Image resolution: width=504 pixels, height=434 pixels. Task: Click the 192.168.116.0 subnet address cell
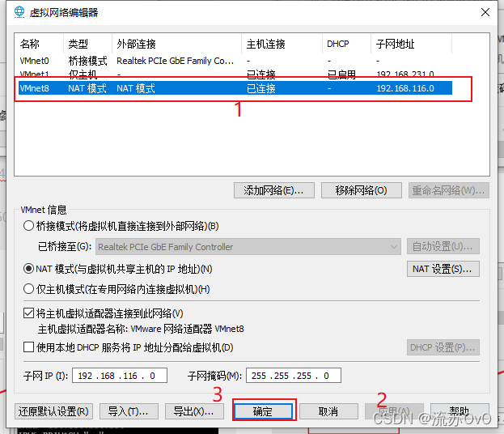click(x=405, y=88)
